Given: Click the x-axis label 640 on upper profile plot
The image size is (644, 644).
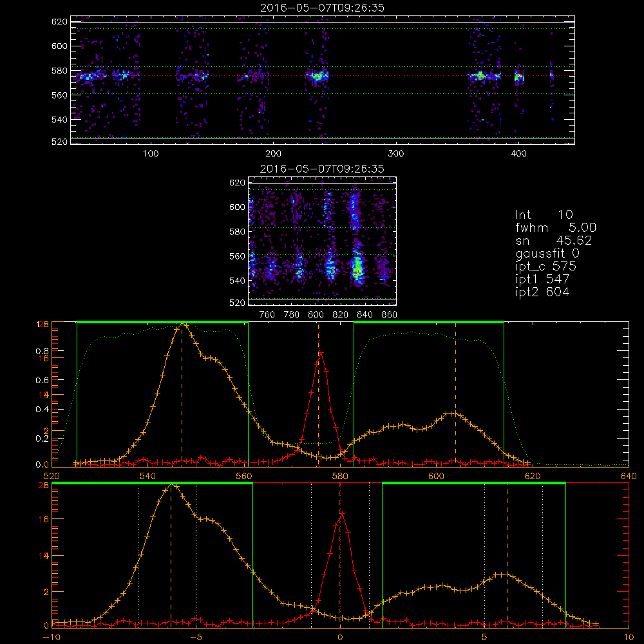Looking at the screenshot, I should point(629,477).
